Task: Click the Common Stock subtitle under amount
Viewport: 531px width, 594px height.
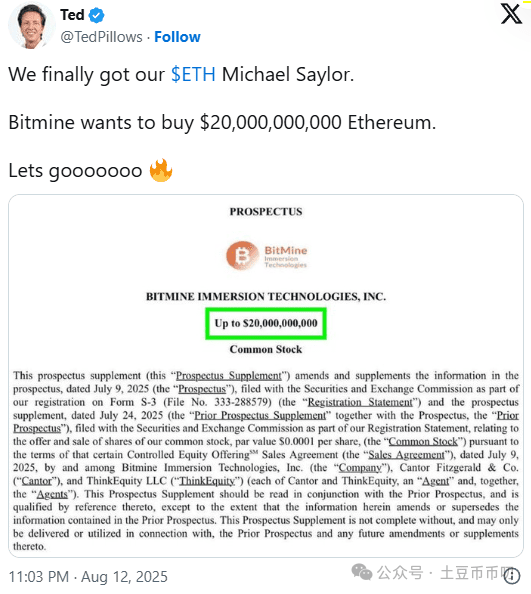Action: (x=266, y=349)
